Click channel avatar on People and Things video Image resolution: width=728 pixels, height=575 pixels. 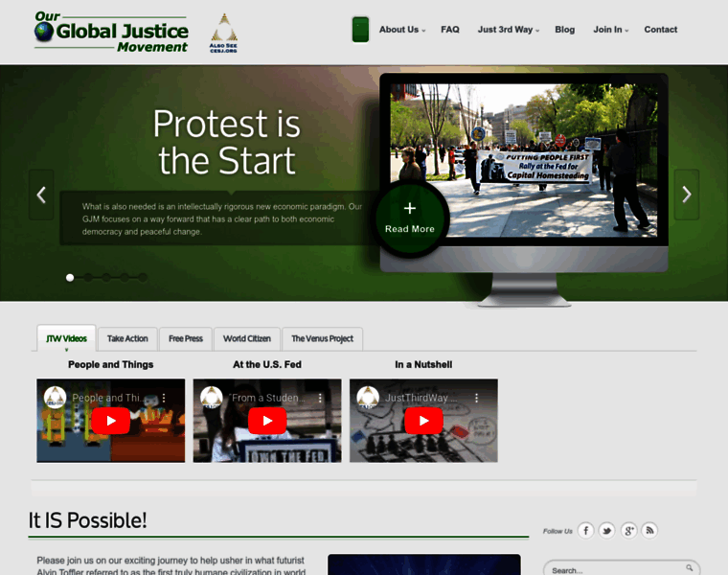56,398
